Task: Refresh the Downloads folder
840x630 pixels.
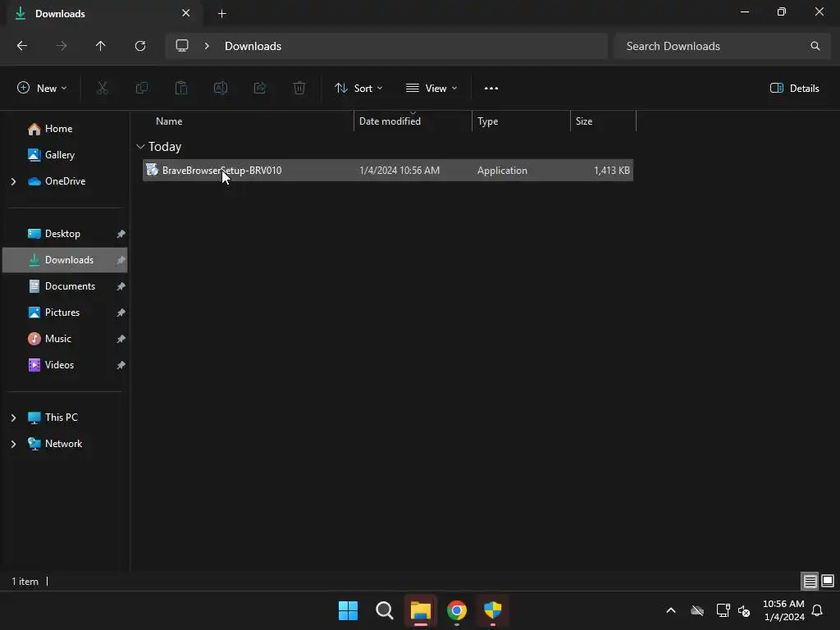Action: (139, 46)
